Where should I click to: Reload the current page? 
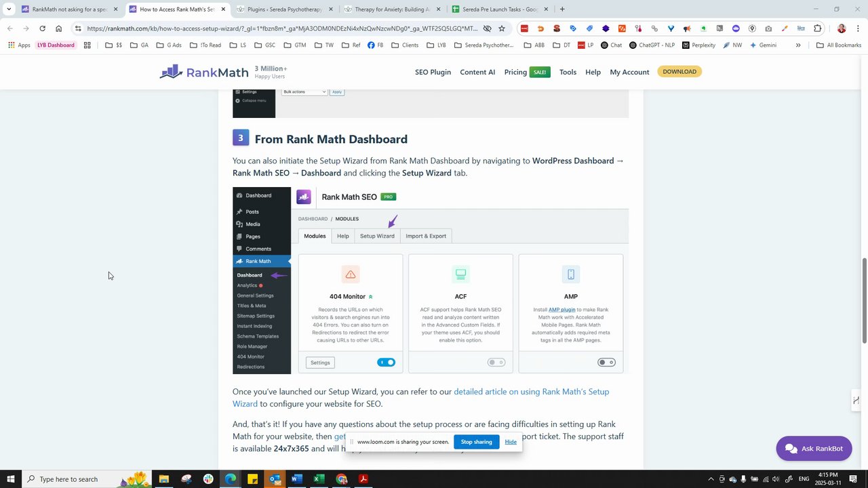click(42, 28)
